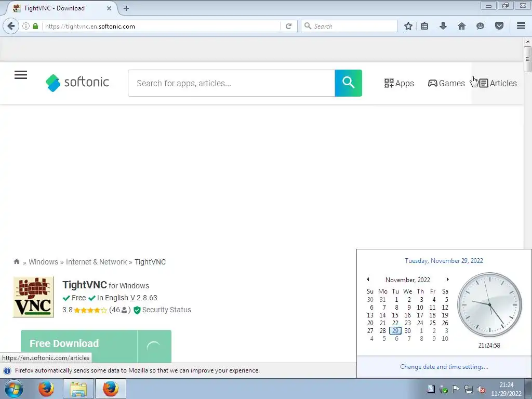Open the Windows Start button

pyautogui.click(x=14, y=389)
